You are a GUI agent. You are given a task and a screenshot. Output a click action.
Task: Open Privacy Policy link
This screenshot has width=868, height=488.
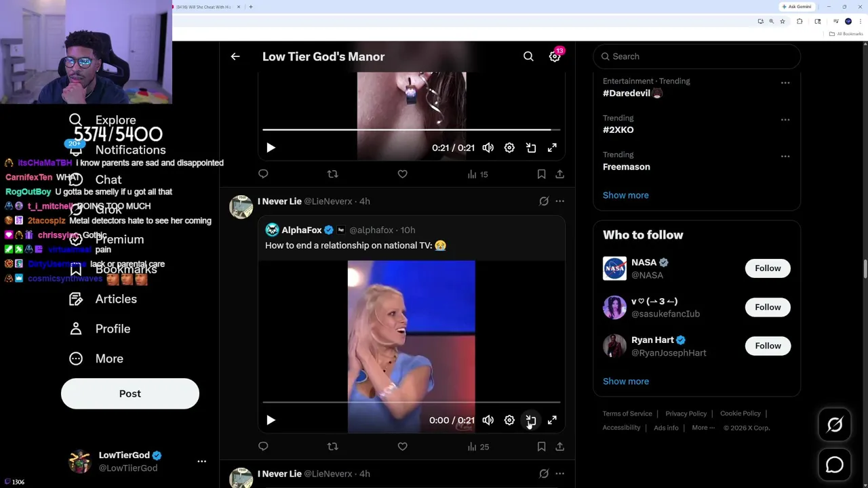(x=686, y=413)
